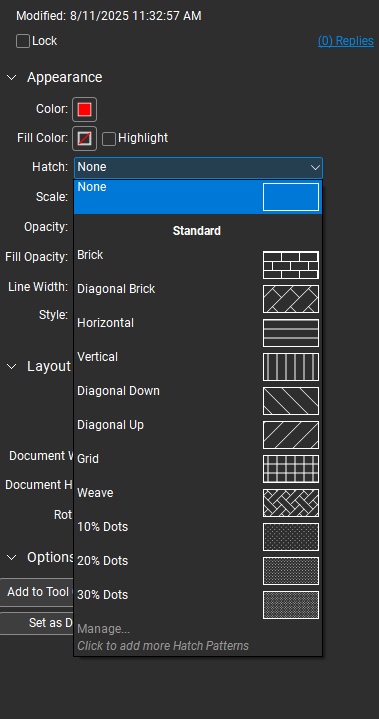Screen dimensions: 379x719
Task: Collapse the Appearance section
Action: point(12,77)
